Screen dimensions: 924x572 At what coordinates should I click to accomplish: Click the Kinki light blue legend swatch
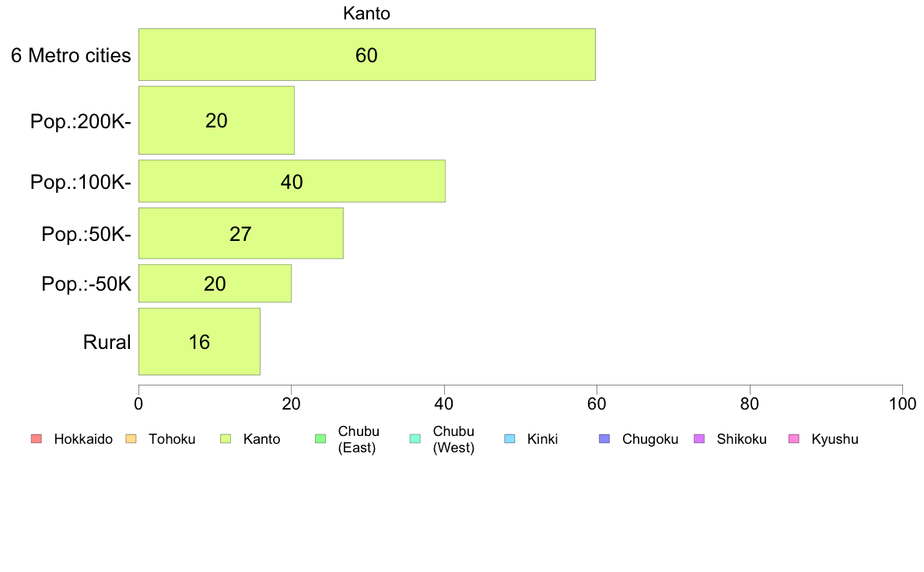[x=509, y=439]
